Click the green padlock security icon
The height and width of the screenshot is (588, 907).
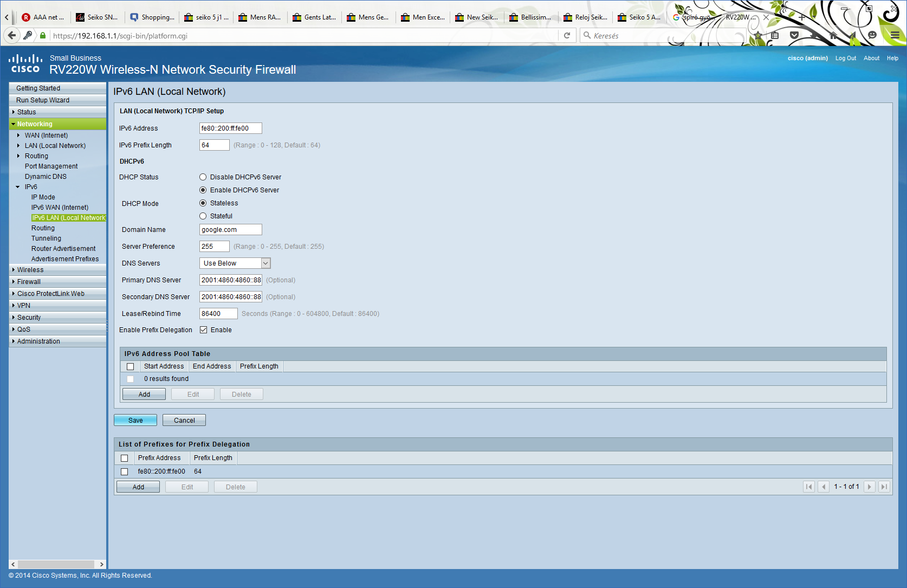pos(43,36)
